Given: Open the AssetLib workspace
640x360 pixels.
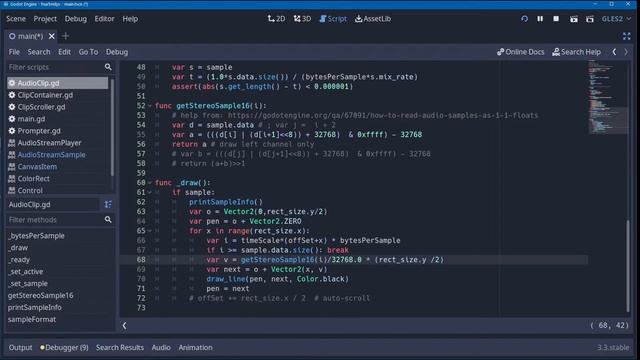Looking at the screenshot, I should pyautogui.click(x=373, y=19).
